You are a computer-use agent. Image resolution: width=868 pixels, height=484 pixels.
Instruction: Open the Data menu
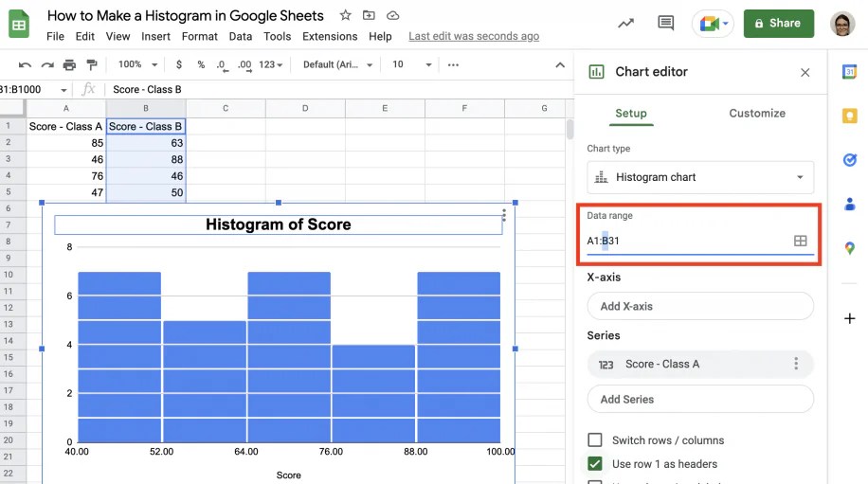(x=241, y=37)
